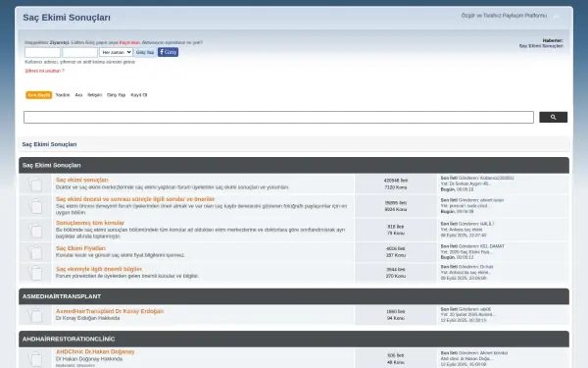Collapse the header with the arrow icon
The height and width of the screenshot is (368, 588).
coord(557,17)
